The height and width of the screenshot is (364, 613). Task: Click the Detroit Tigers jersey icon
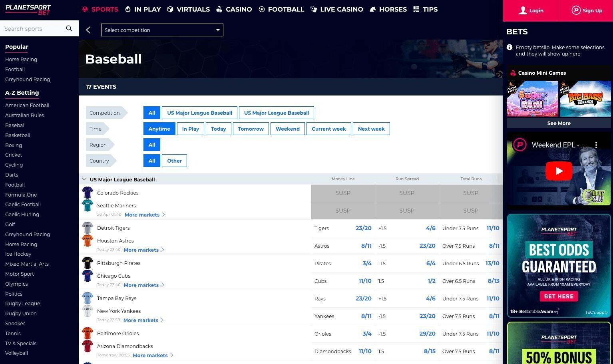tap(88, 228)
